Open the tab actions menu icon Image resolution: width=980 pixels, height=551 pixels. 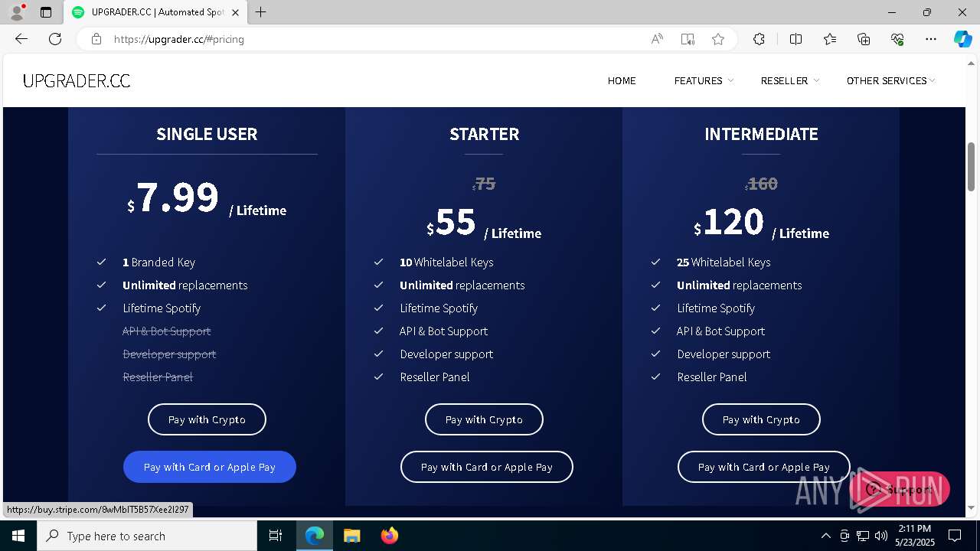(46, 12)
